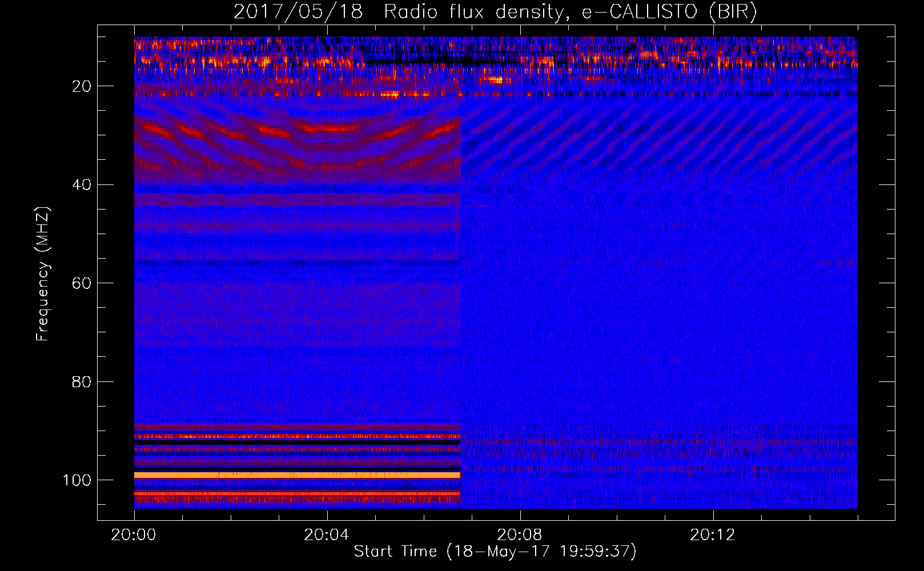Click the bright orange band near 99 MHz
This screenshot has width=924, height=571.
click(297, 475)
